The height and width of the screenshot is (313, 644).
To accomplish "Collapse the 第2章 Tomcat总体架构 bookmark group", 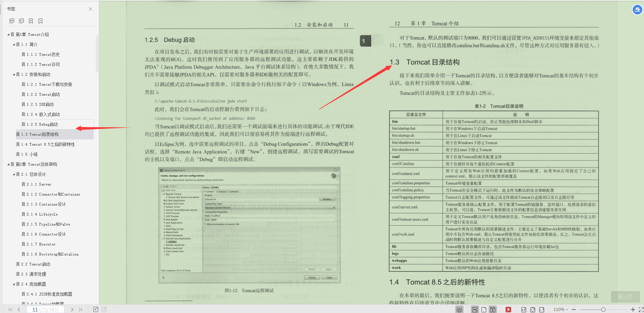I will 8,164.
